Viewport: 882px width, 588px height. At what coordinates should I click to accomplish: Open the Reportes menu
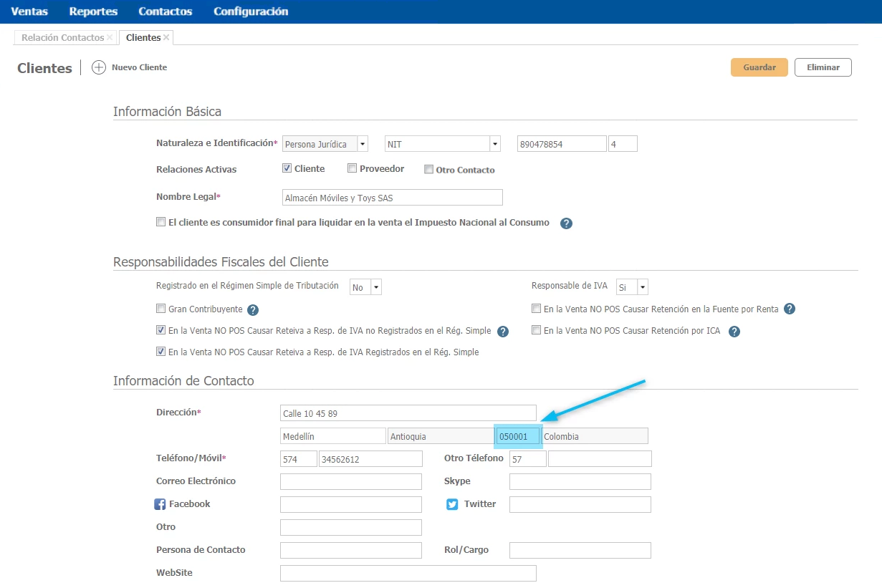pos(93,11)
